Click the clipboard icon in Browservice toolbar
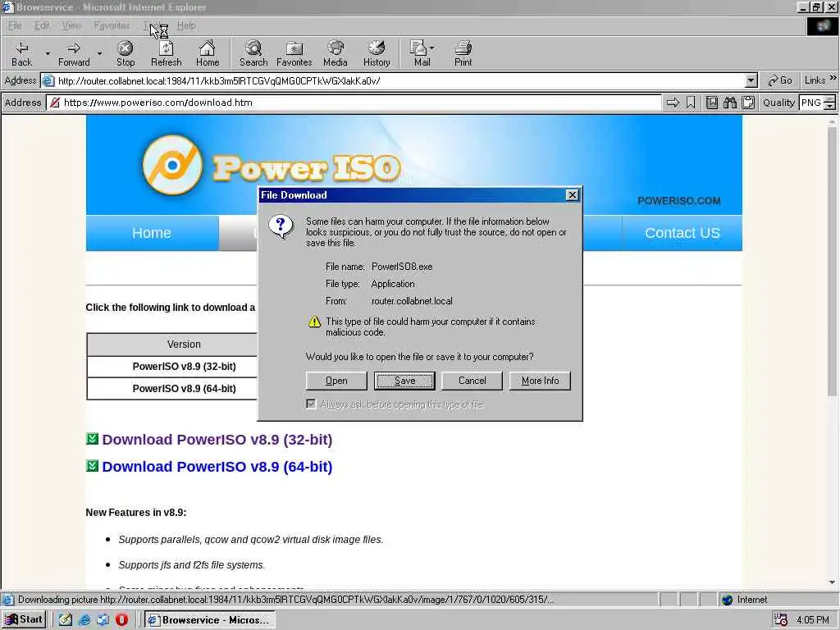The width and height of the screenshot is (840, 630). (x=748, y=103)
